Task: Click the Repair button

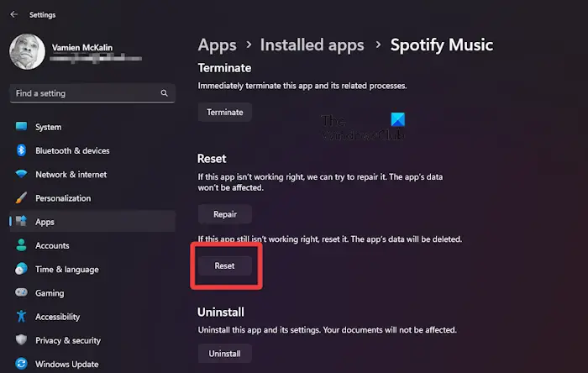Action: click(x=225, y=214)
